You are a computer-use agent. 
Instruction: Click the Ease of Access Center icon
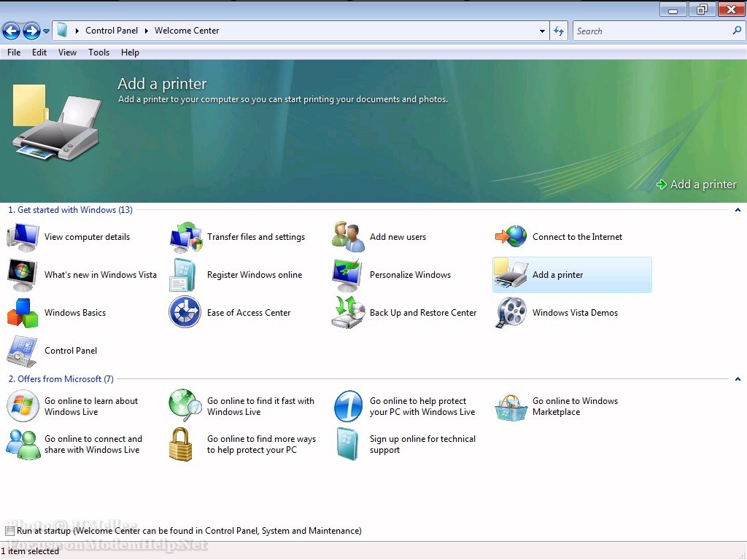tap(185, 312)
